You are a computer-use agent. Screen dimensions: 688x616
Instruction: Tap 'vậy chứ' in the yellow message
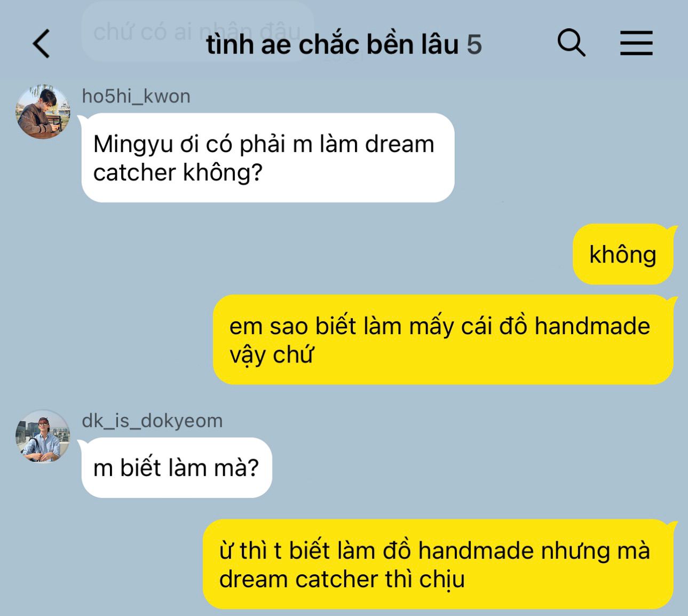pyautogui.click(x=271, y=356)
